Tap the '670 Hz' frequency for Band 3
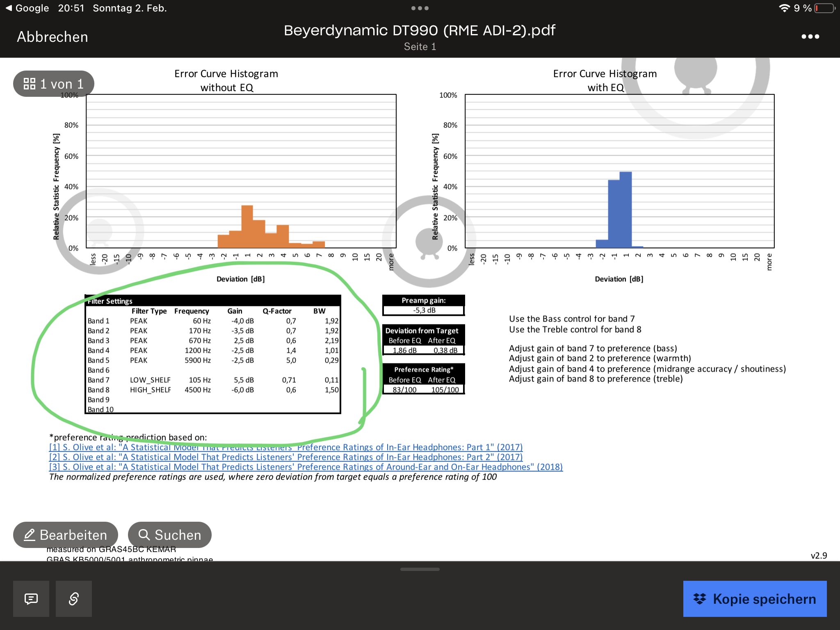Screen dimensions: 840x630 point(200,340)
